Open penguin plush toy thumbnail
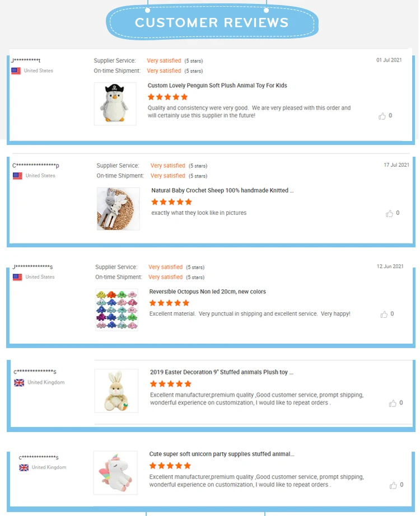Screen dimensions: 420x516 tap(115, 104)
